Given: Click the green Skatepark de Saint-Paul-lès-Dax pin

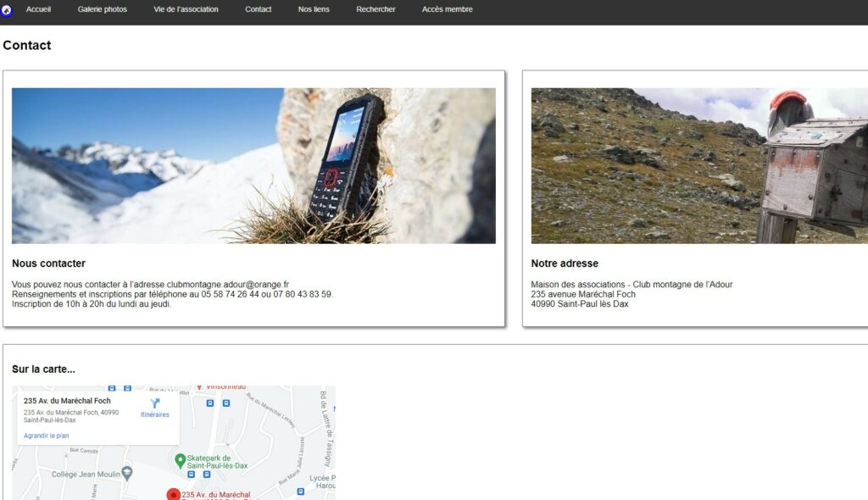Looking at the screenshot, I should [x=180, y=461].
